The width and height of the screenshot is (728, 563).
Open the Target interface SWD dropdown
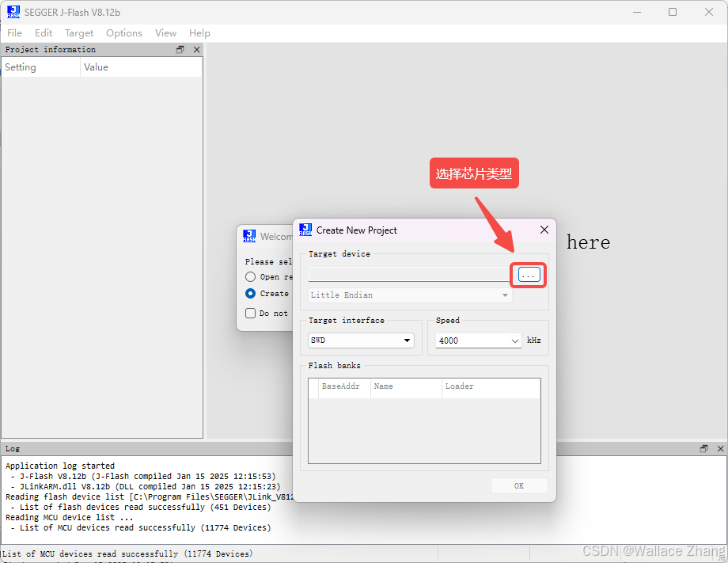pos(361,340)
